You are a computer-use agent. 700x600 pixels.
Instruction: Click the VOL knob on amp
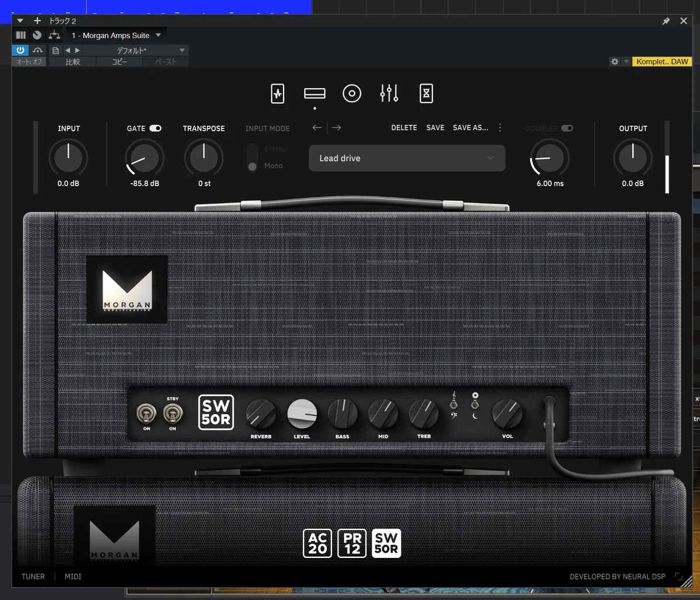click(x=508, y=414)
